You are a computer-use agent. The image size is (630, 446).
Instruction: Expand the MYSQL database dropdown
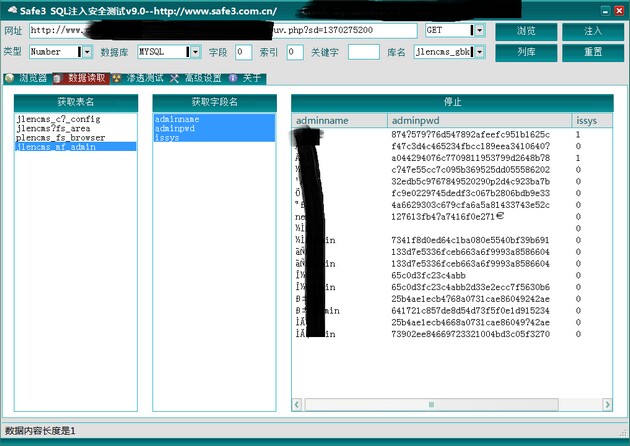[195, 51]
